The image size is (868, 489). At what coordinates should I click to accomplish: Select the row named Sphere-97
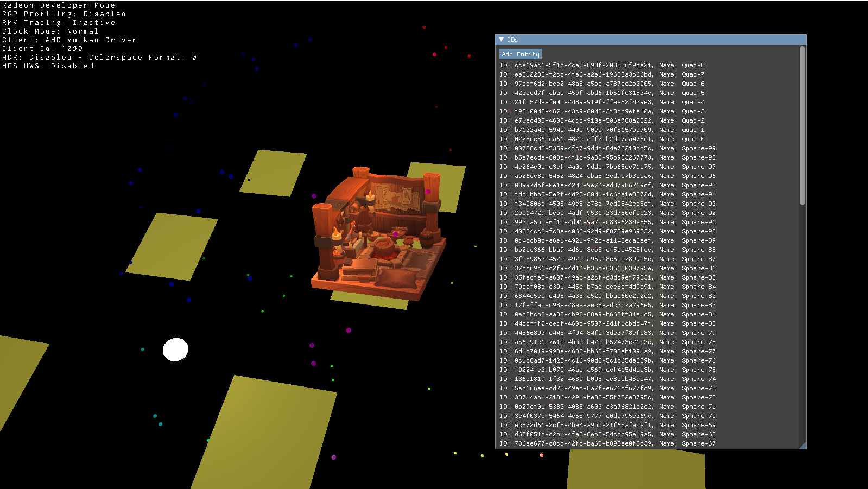point(608,167)
